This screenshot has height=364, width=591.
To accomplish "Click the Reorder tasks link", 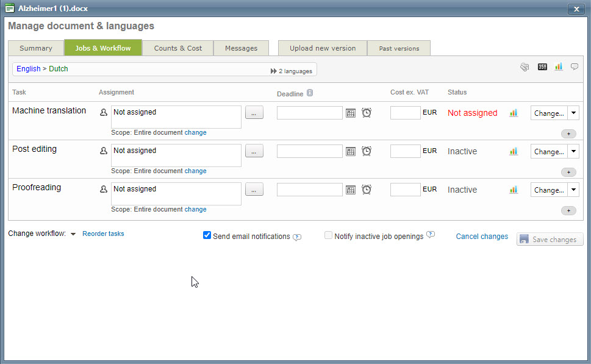I will pos(103,234).
